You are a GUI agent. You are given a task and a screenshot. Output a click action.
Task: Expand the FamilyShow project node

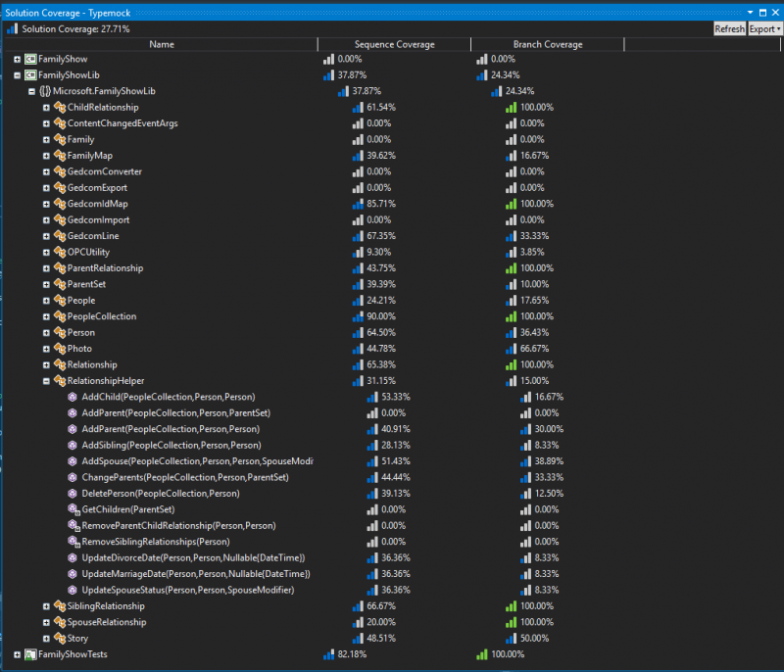pyautogui.click(x=17, y=60)
